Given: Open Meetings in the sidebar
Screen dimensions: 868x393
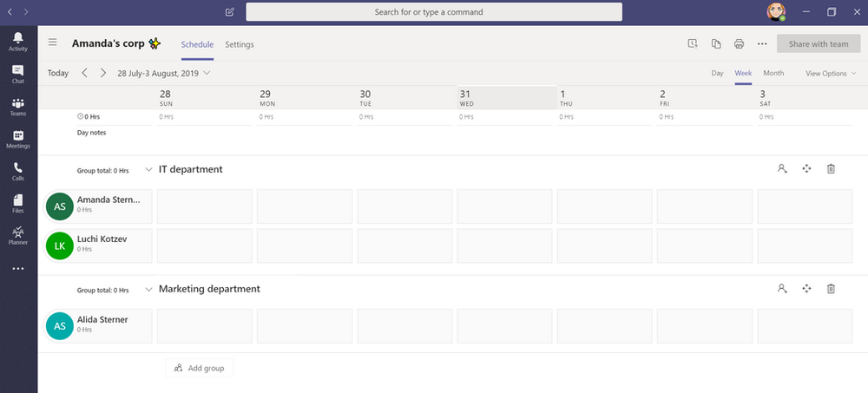Looking at the screenshot, I should 17,140.
